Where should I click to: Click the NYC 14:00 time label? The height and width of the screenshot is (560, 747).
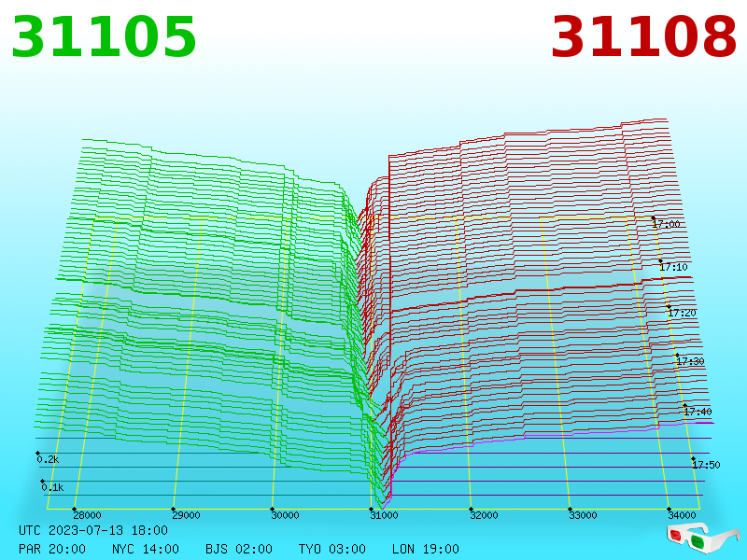point(146,549)
